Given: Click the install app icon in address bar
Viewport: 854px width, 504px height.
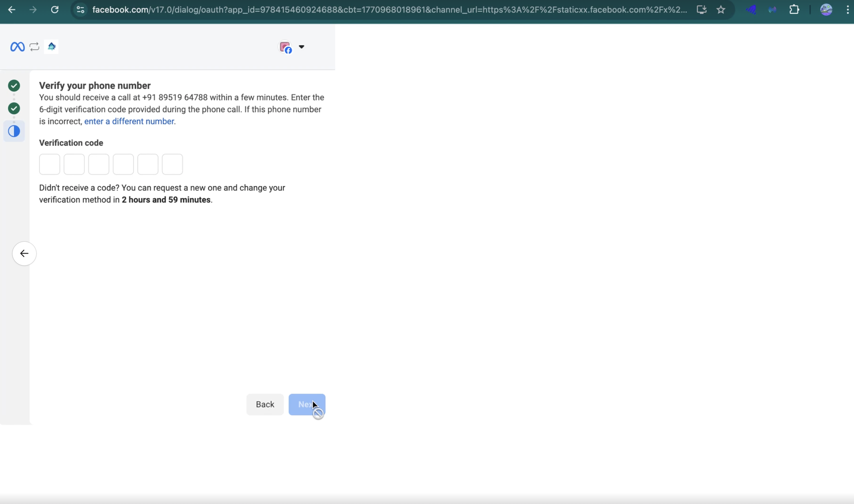Looking at the screenshot, I should tap(702, 10).
